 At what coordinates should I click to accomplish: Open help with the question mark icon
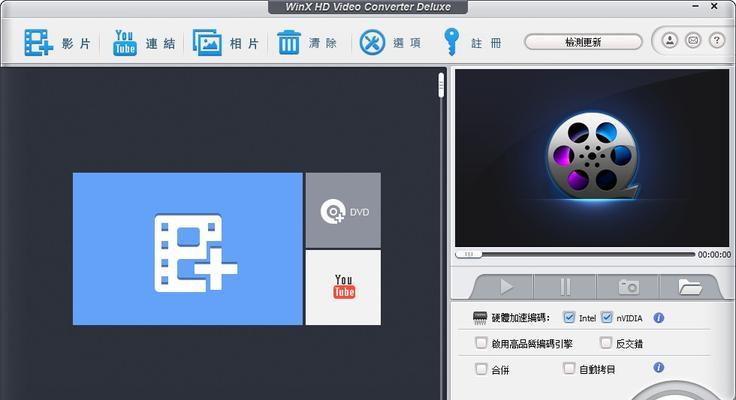click(716, 40)
